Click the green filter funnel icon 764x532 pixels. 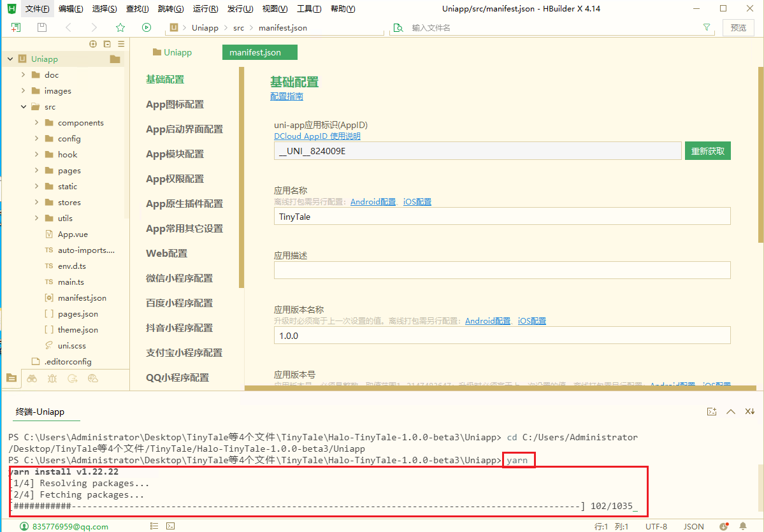pos(707,27)
